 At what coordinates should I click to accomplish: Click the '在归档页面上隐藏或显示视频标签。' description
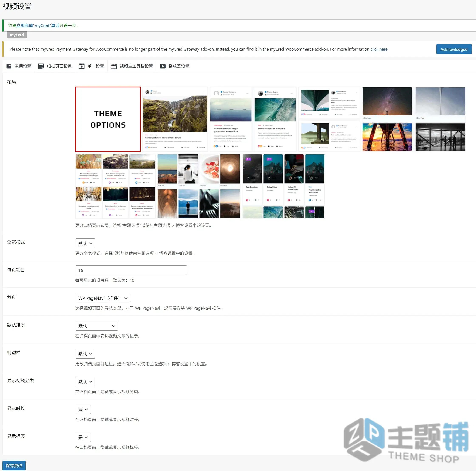point(108,447)
